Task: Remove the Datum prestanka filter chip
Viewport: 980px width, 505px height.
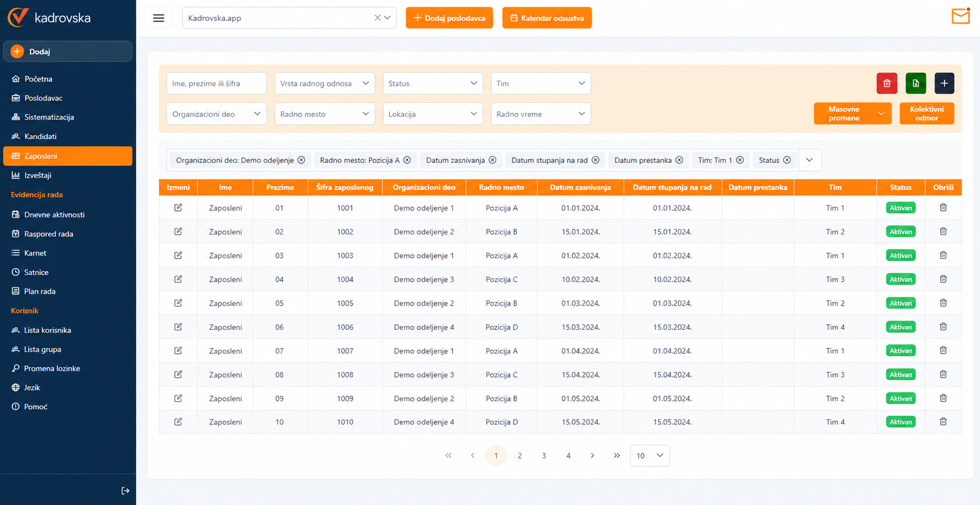Action: coord(679,160)
